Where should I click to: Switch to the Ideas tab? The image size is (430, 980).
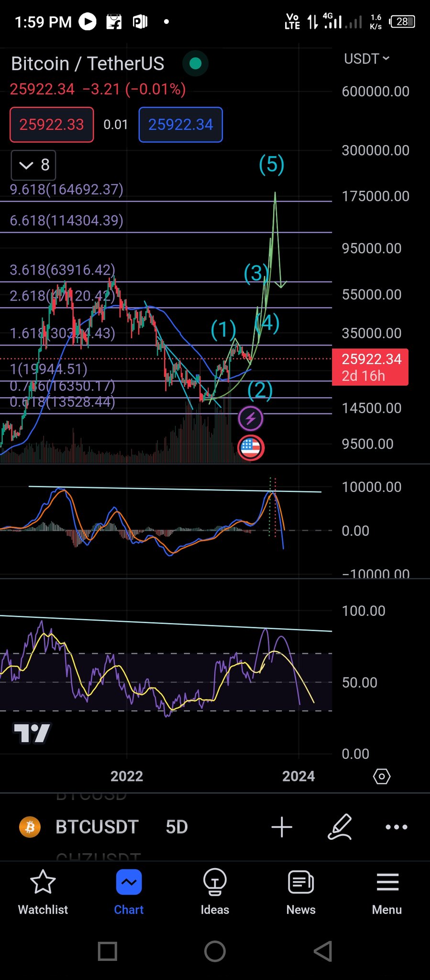point(215,892)
